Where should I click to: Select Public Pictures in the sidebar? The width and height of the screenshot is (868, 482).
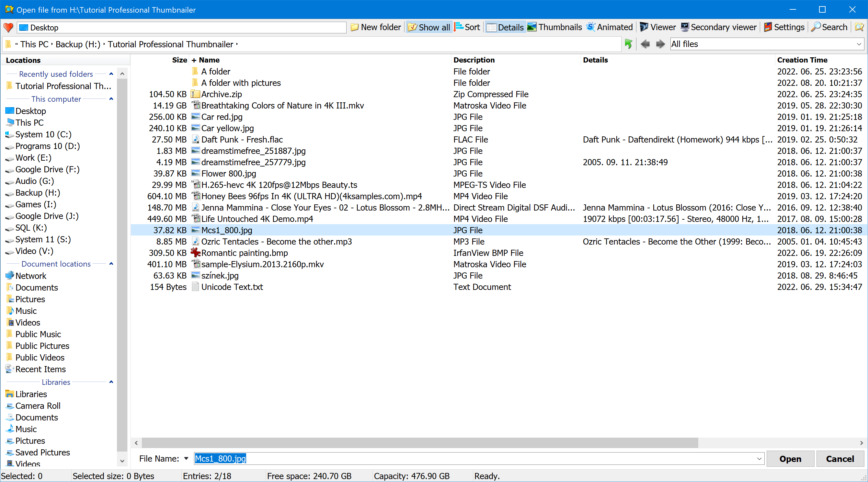click(42, 346)
